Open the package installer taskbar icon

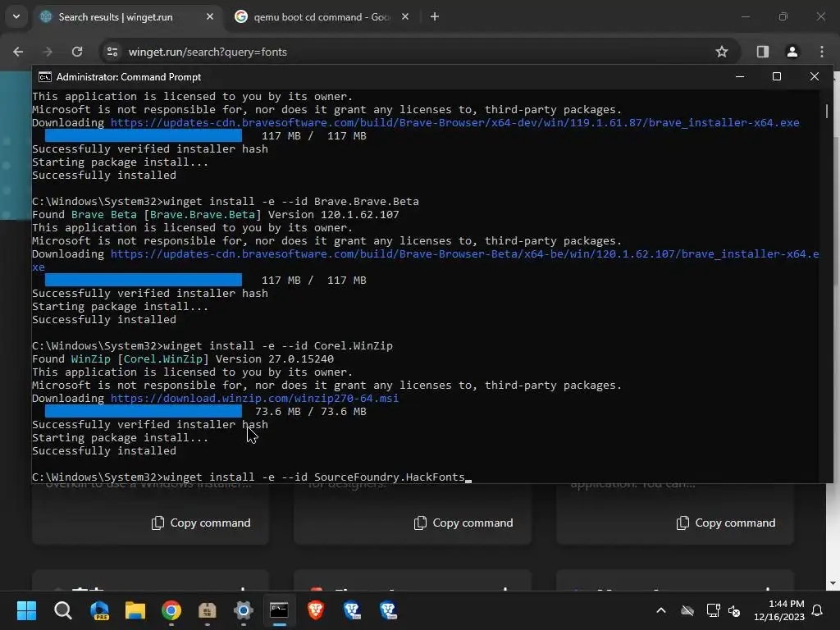[x=208, y=609]
